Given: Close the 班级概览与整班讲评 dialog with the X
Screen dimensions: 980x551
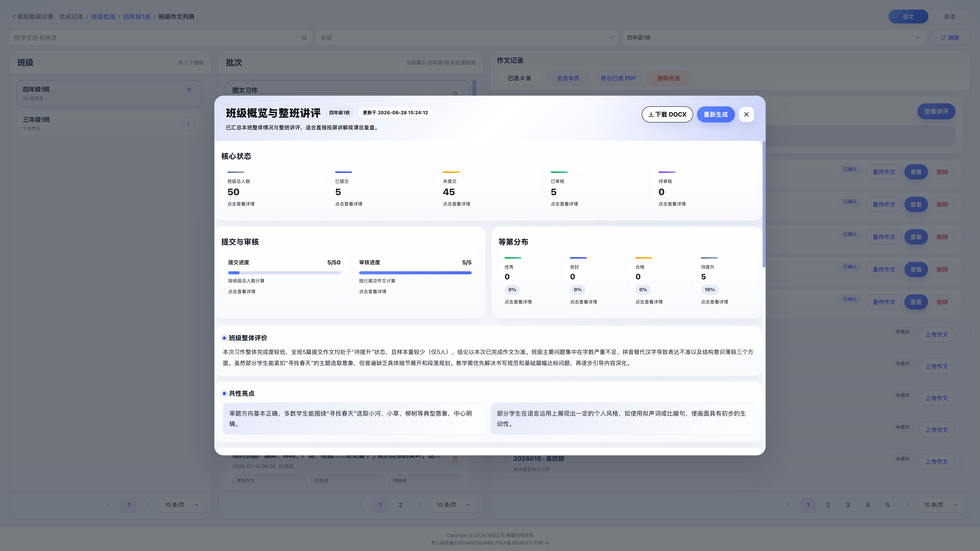Looking at the screenshot, I should pos(746,114).
